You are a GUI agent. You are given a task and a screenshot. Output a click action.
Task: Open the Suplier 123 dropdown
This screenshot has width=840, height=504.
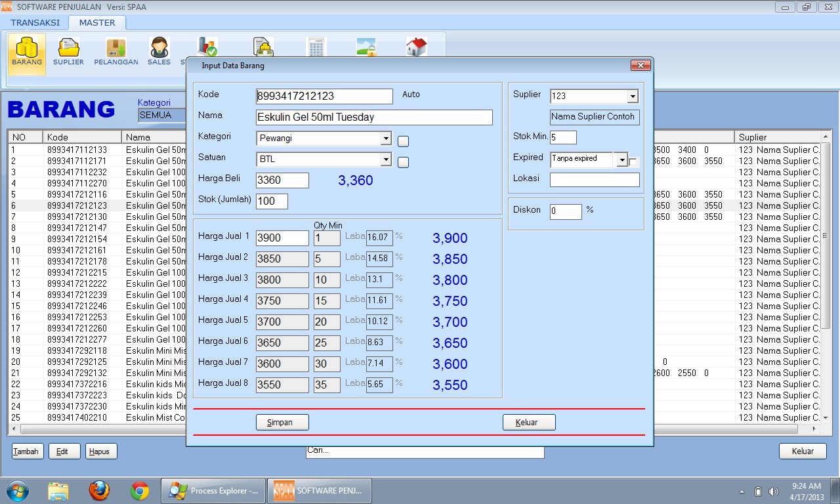pos(633,96)
